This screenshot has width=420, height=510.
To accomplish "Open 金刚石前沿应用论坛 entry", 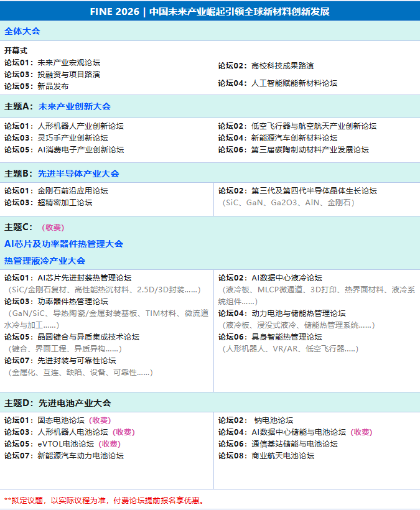I will (72, 191).
